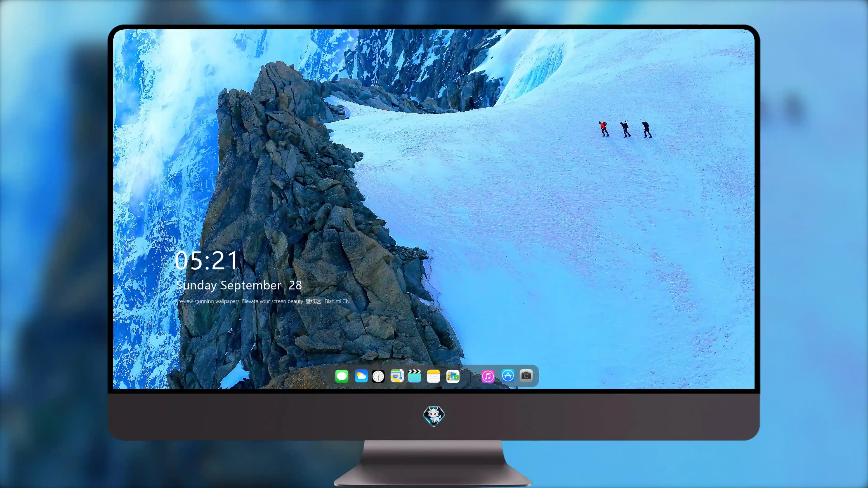Screen dimensions: 868x488
Task: Open the Clock app in dock
Action: [x=378, y=376]
